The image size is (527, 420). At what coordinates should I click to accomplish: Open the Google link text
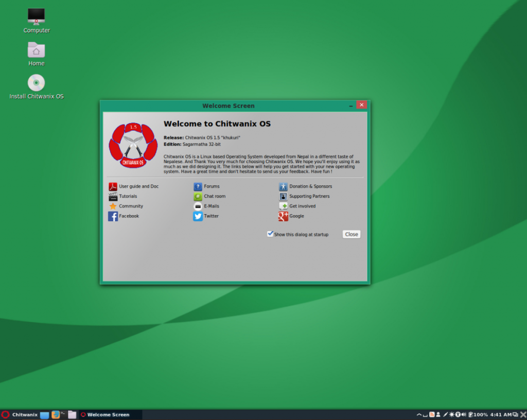click(297, 216)
